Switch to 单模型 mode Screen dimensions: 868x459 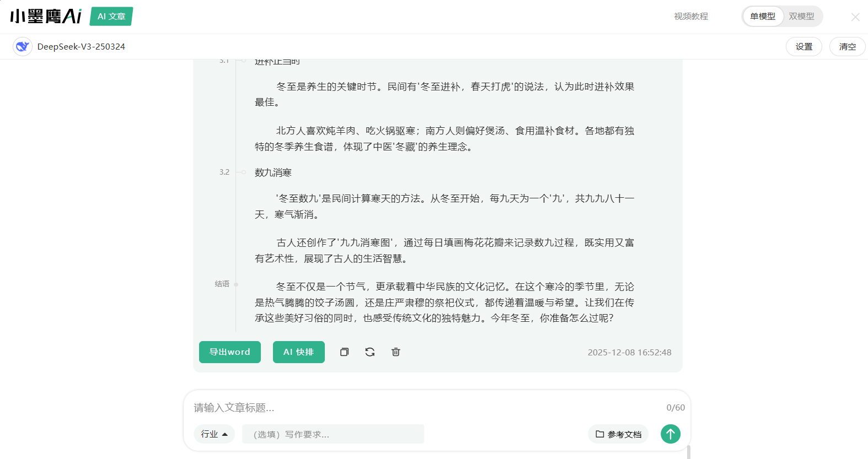click(763, 17)
